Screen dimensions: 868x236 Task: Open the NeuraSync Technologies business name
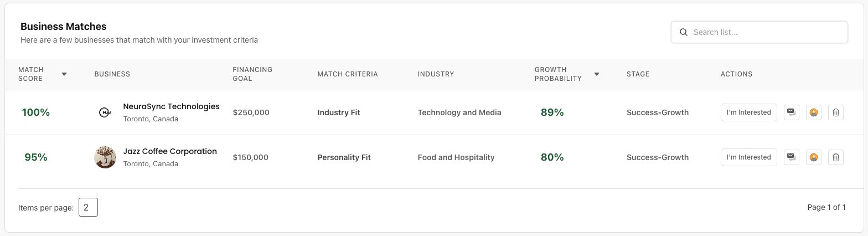click(x=171, y=106)
